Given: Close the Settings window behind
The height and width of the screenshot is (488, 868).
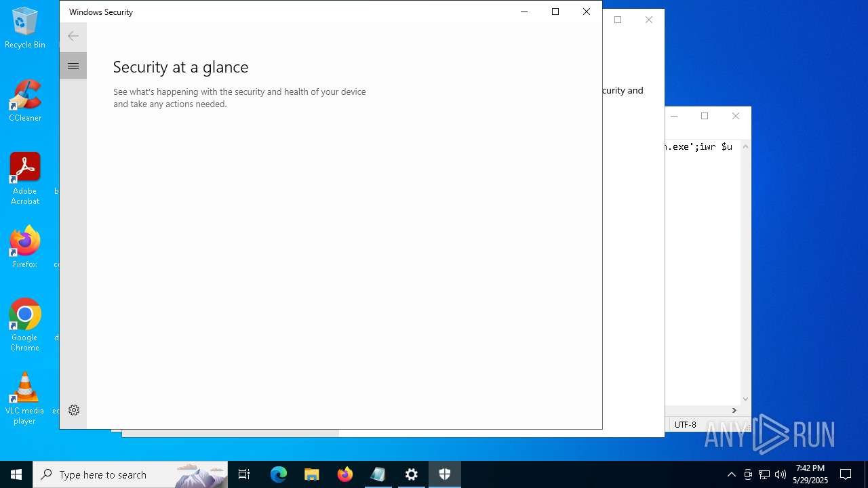Looking at the screenshot, I should [x=649, y=20].
